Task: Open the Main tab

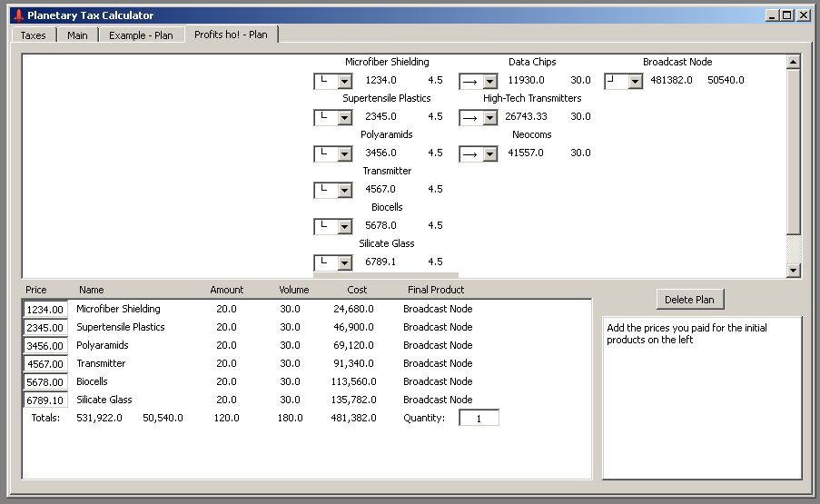Action: pos(77,35)
